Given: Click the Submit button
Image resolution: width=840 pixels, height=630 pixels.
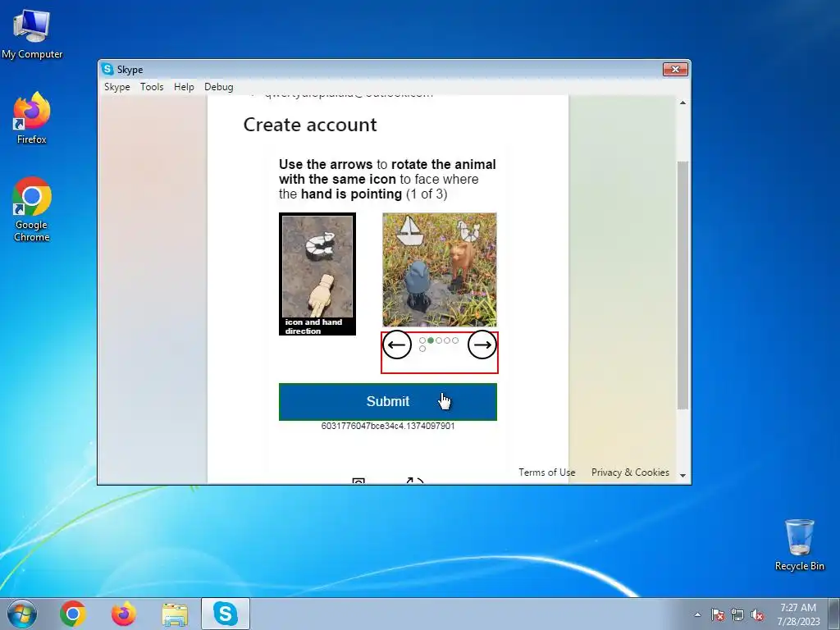Looking at the screenshot, I should (388, 402).
